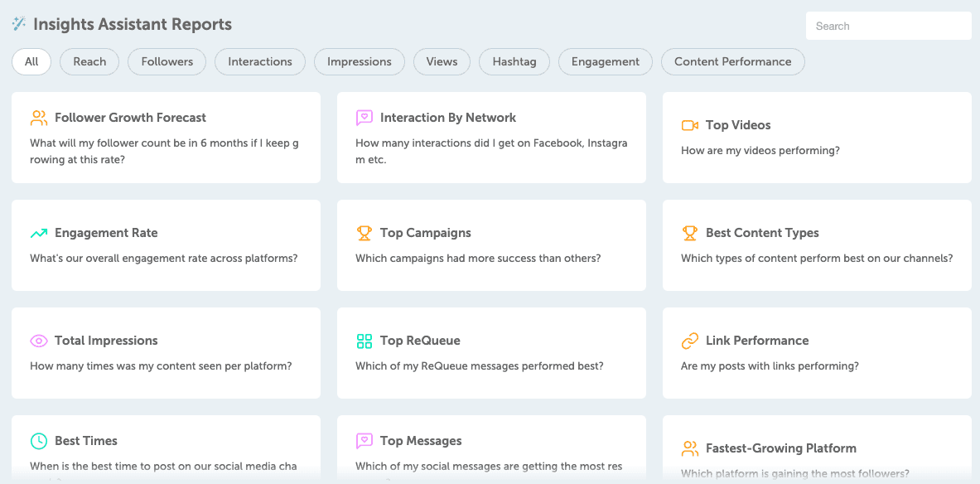The image size is (980, 484).
Task: Filter reports by Hashtag
Action: (514, 61)
